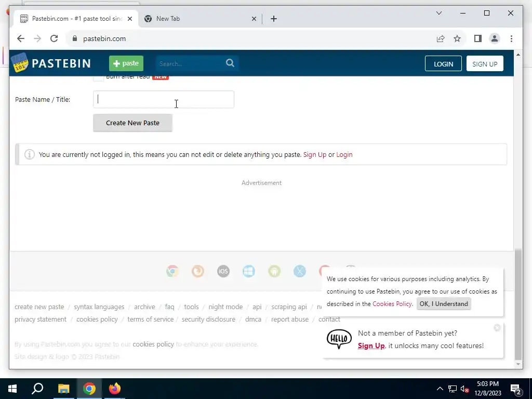This screenshot has height=399, width=532.
Task: Close the New Tab tab
Action: pos(254,19)
